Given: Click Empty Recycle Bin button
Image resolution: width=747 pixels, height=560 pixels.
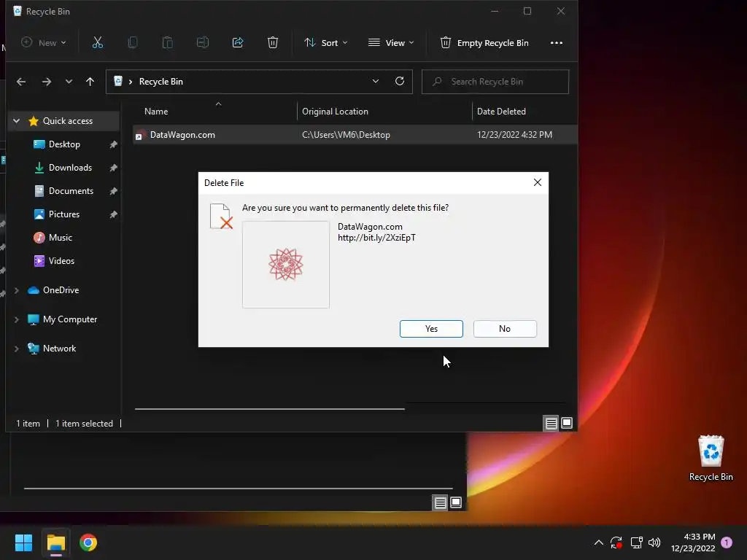Looking at the screenshot, I should [484, 42].
